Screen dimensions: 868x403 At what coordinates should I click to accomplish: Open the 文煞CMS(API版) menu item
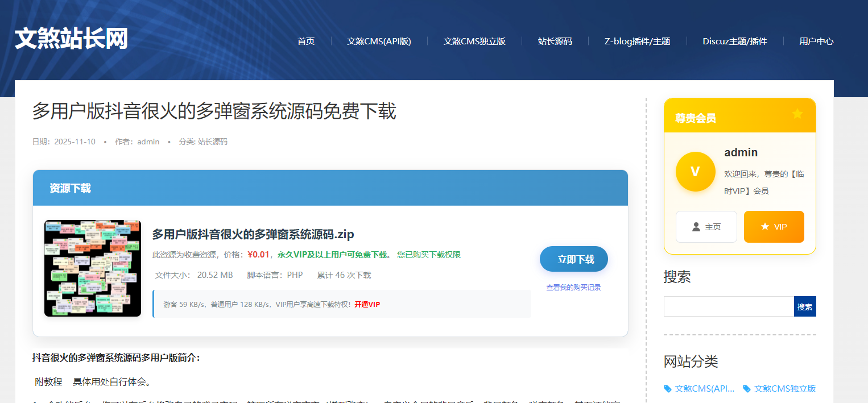(379, 41)
